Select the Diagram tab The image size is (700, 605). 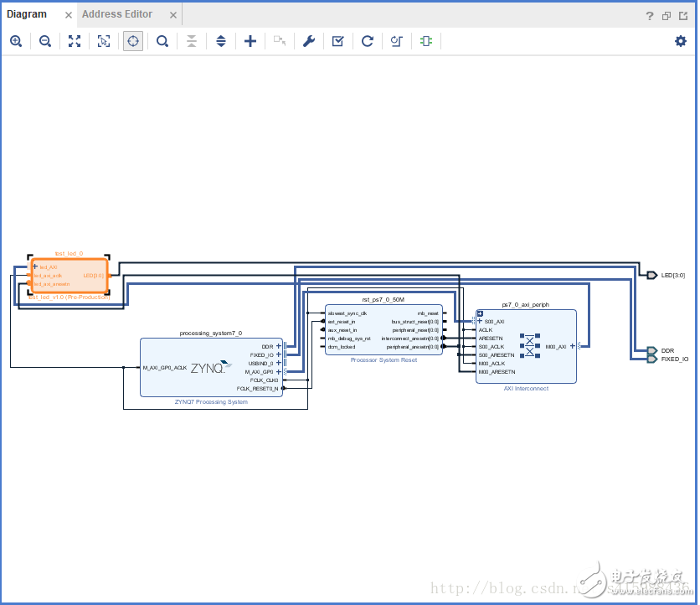tap(27, 14)
